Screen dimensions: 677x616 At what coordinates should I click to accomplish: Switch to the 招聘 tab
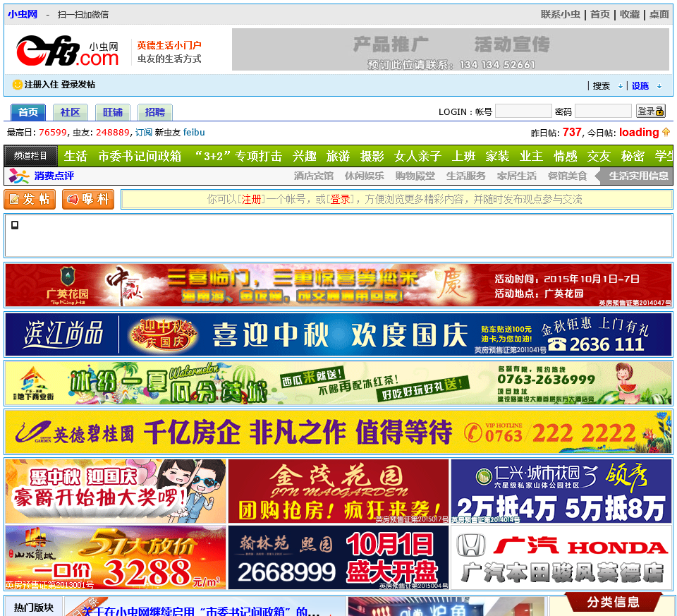(x=155, y=112)
